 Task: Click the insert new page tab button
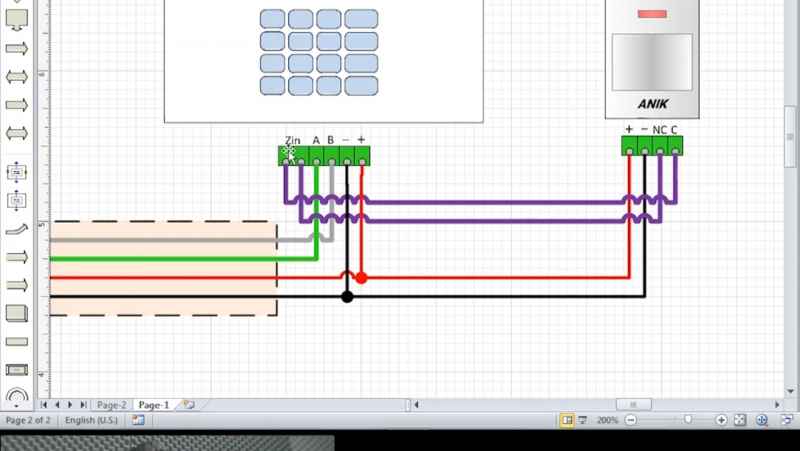click(x=187, y=405)
